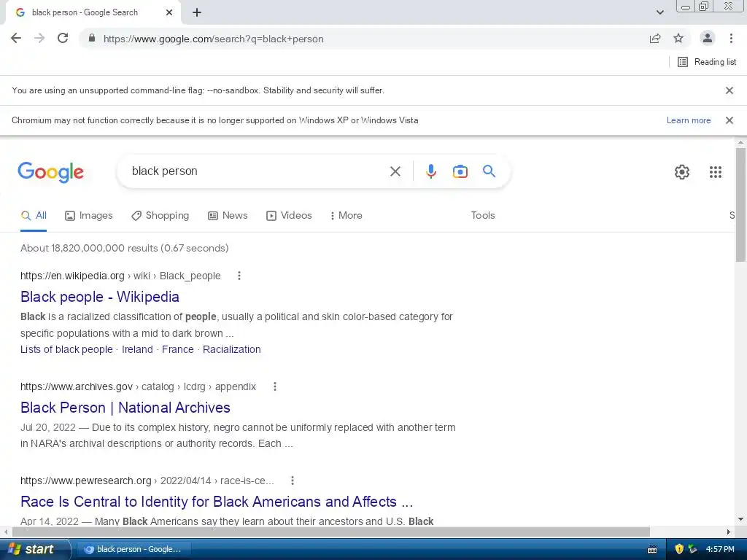Open a new browser tab
The image size is (747, 560).
tap(197, 13)
